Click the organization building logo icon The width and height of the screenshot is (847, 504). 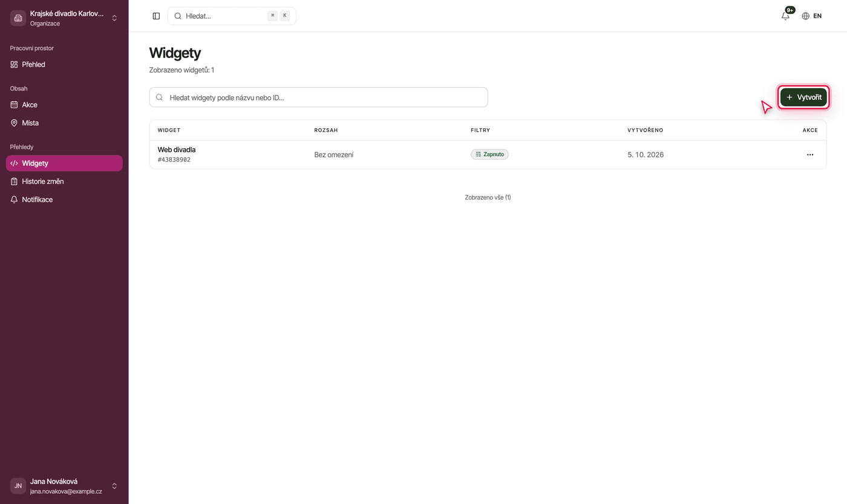18,18
